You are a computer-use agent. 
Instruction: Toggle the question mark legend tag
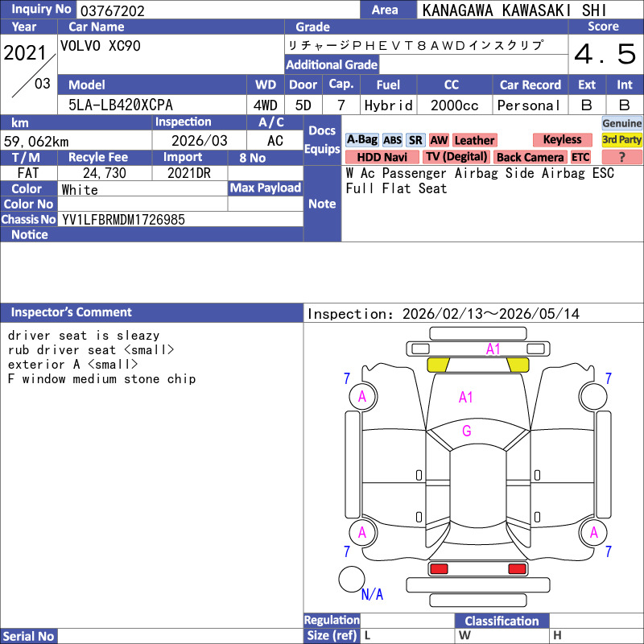tap(622, 158)
